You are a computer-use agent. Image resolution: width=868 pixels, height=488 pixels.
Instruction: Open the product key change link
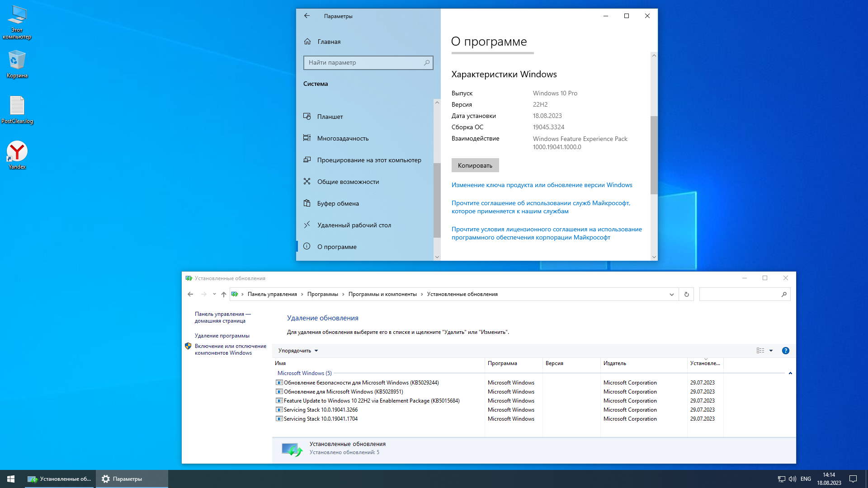tap(542, 185)
